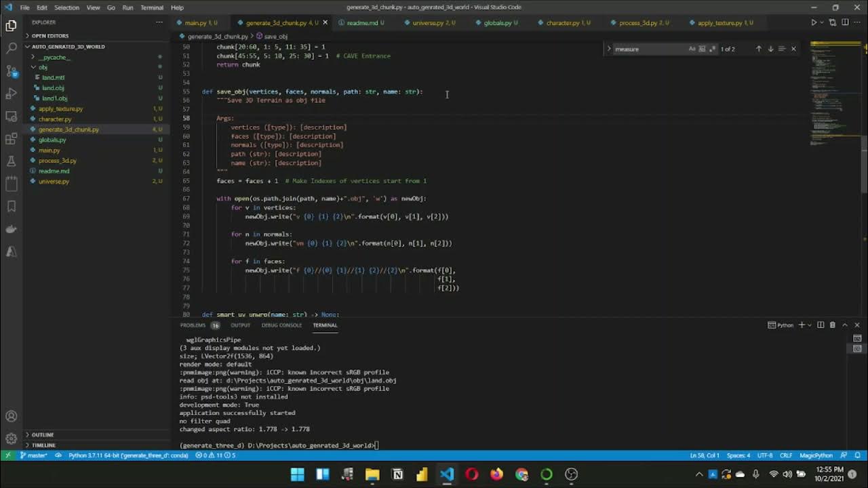Image resolution: width=868 pixels, height=488 pixels.
Task: Open the Manage gear icon
Action: coord(11,439)
